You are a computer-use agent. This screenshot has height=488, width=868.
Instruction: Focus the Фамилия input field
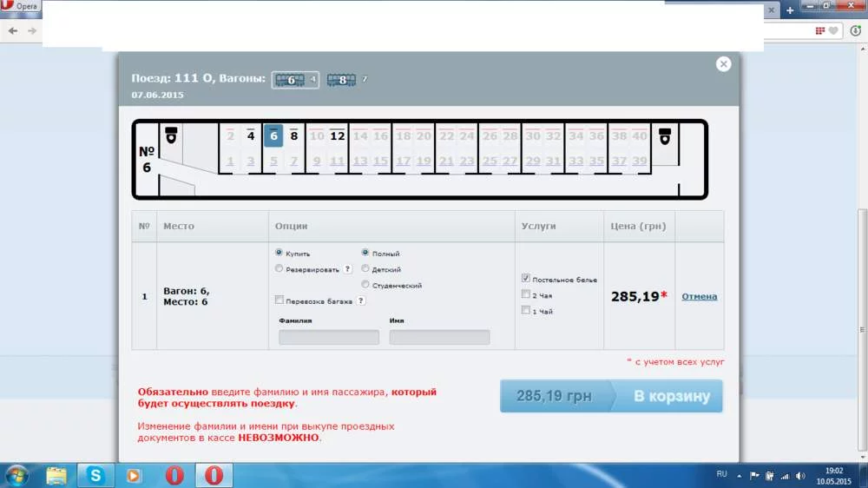[x=329, y=337]
